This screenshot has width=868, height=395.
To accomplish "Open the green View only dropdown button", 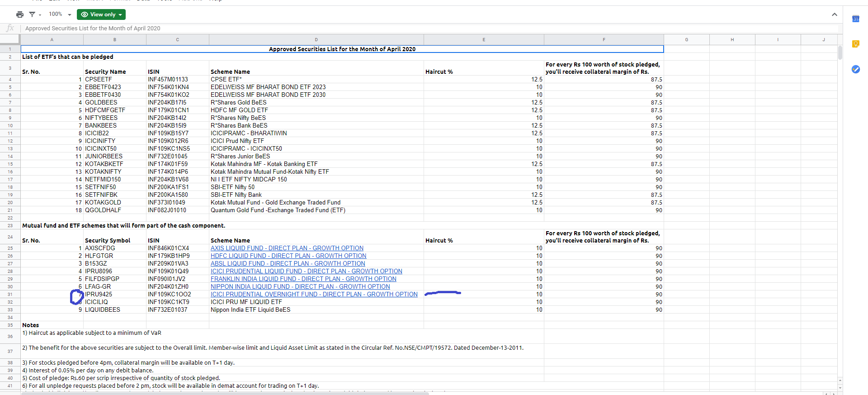I will [101, 14].
